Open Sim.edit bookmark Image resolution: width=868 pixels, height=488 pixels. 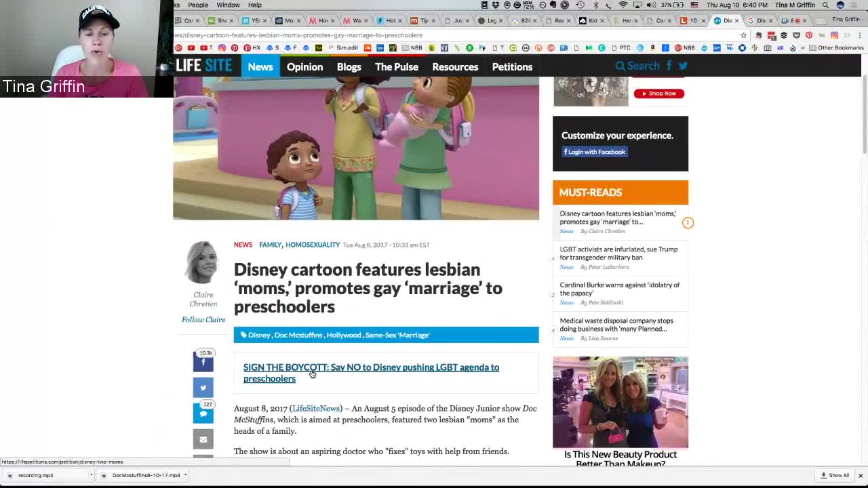[342, 47]
